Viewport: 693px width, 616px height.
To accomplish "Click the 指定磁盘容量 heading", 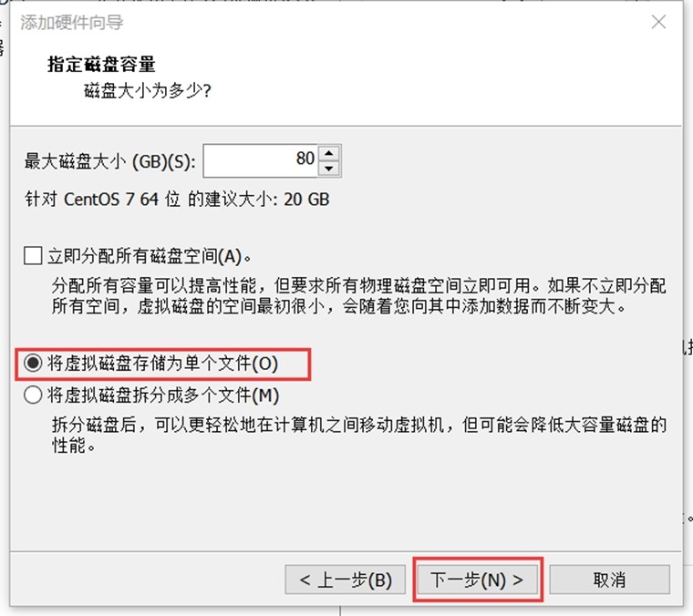I will click(x=101, y=65).
